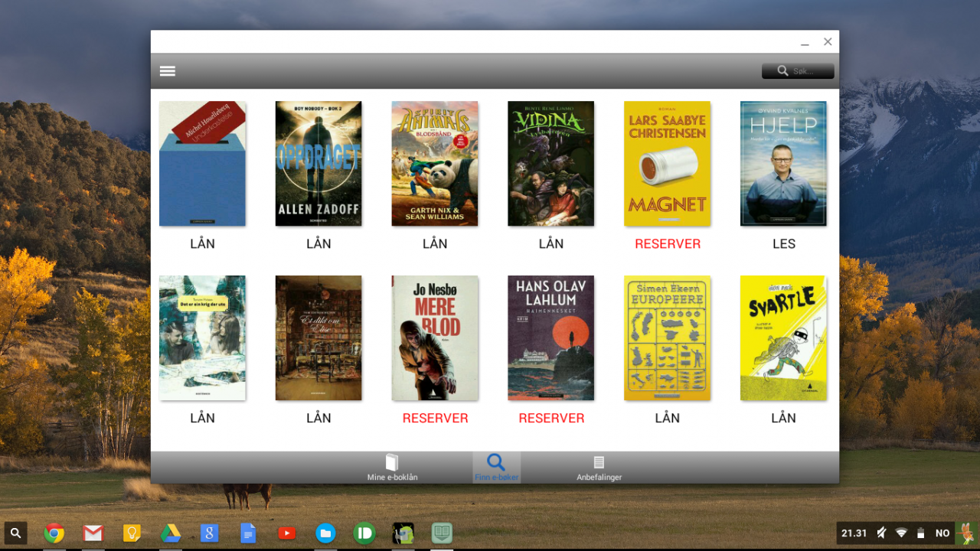Click the NO keyboard layout indicator
The image size is (980, 551).
[x=942, y=533]
